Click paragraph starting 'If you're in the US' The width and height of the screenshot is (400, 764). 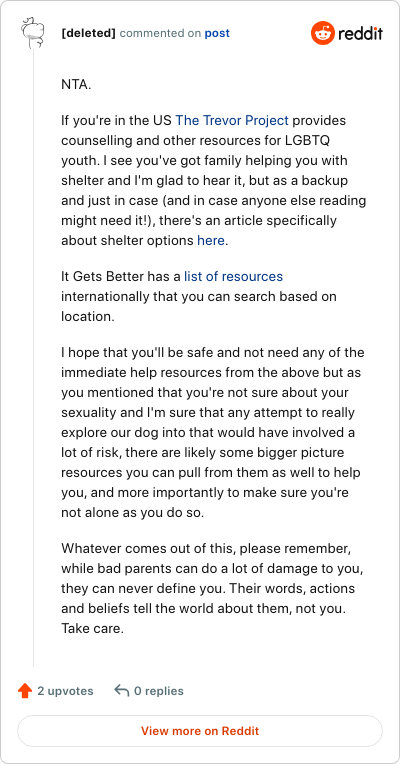coord(214,180)
